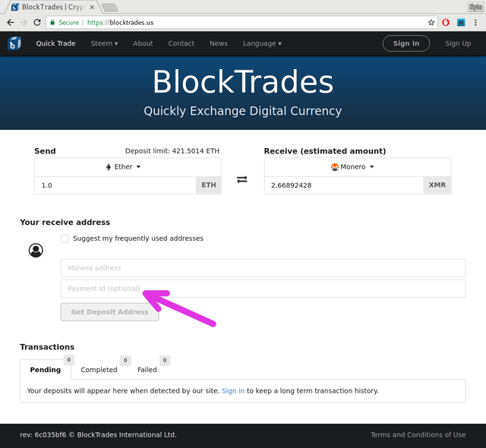Click the Quickly Exchange Digital Currency subtitle

click(243, 111)
